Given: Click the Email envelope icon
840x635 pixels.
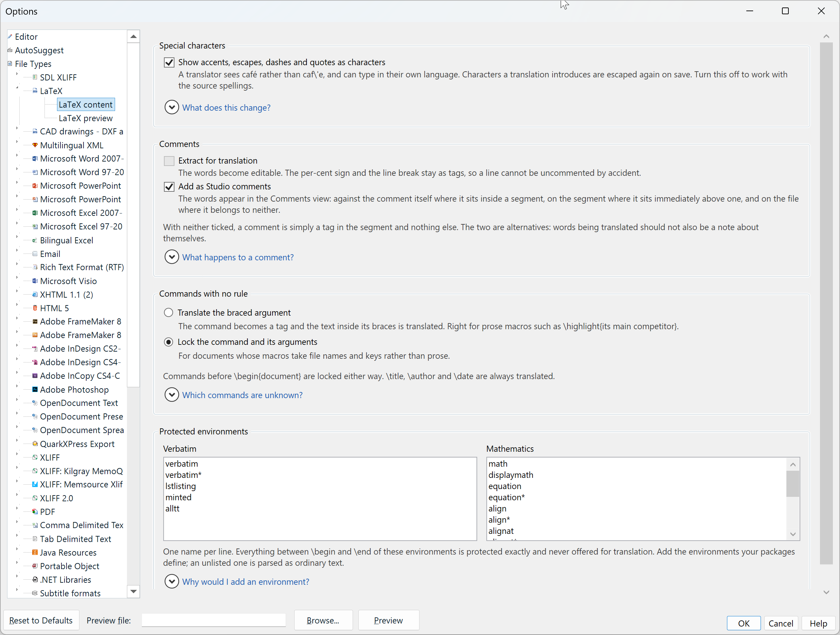Looking at the screenshot, I should [35, 254].
